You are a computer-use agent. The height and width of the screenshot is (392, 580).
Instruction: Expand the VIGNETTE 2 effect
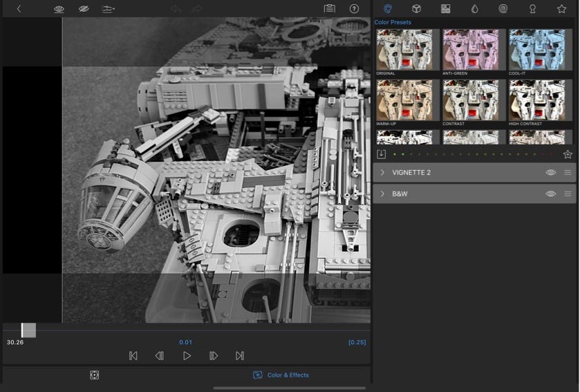click(382, 173)
